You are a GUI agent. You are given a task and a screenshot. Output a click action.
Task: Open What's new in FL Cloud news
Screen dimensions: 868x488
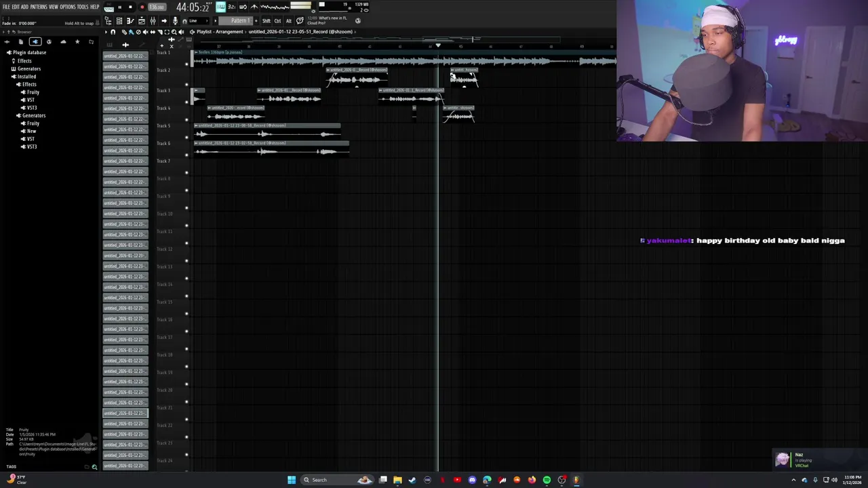[327, 20]
